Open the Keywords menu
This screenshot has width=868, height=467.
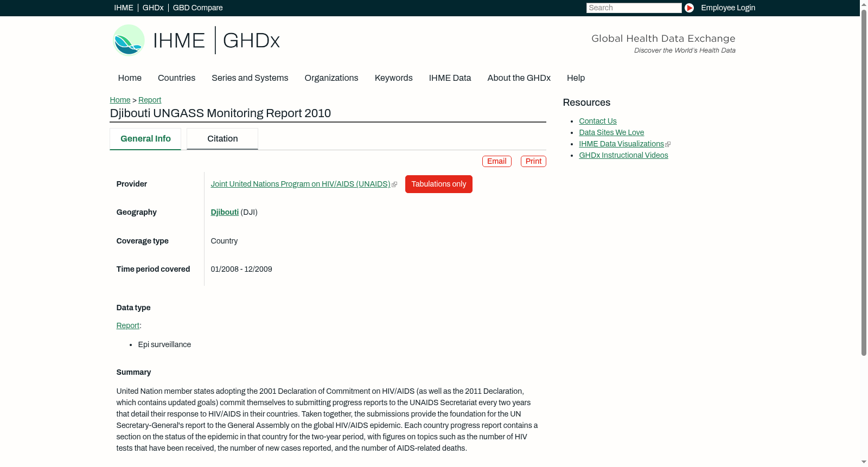393,78
